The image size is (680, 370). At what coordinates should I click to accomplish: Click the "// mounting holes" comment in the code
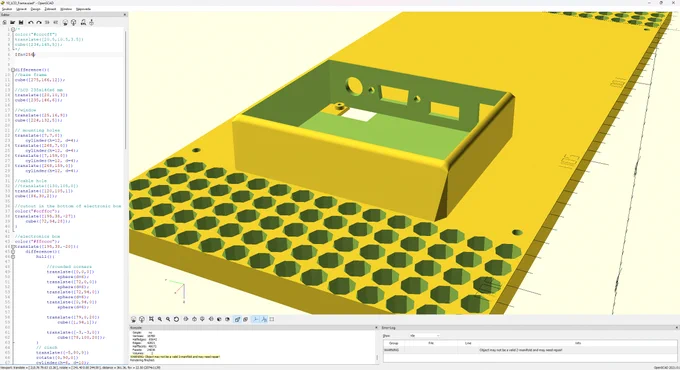point(37,130)
